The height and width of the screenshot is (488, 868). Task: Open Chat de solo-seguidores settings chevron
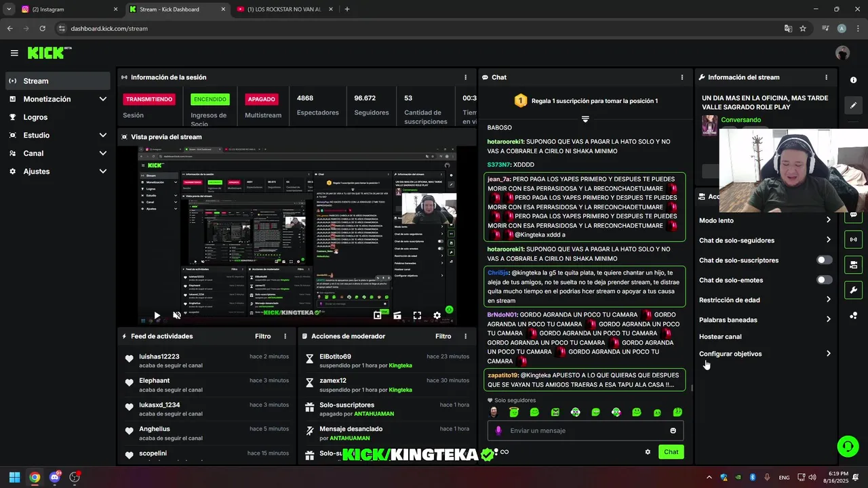[x=828, y=240]
